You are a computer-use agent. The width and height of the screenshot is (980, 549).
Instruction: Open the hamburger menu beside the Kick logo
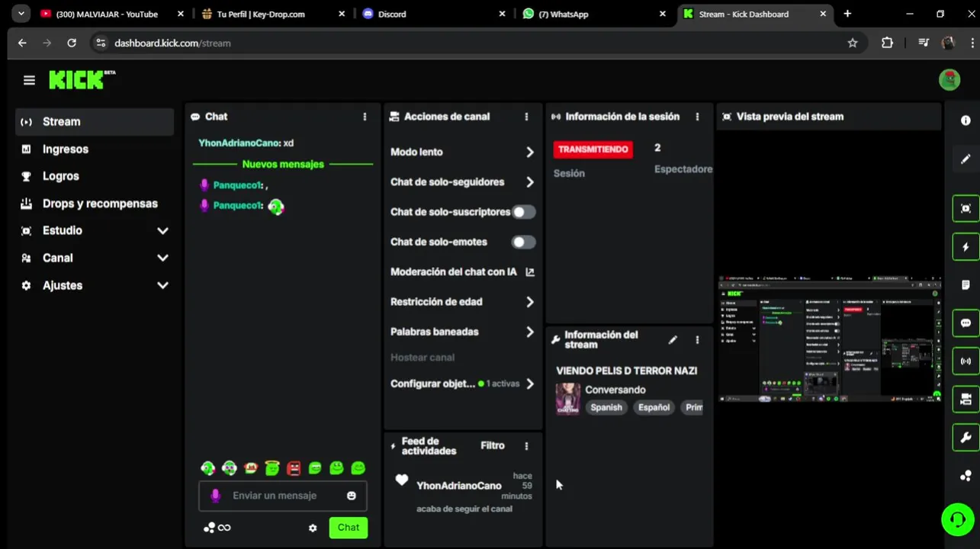coord(29,80)
